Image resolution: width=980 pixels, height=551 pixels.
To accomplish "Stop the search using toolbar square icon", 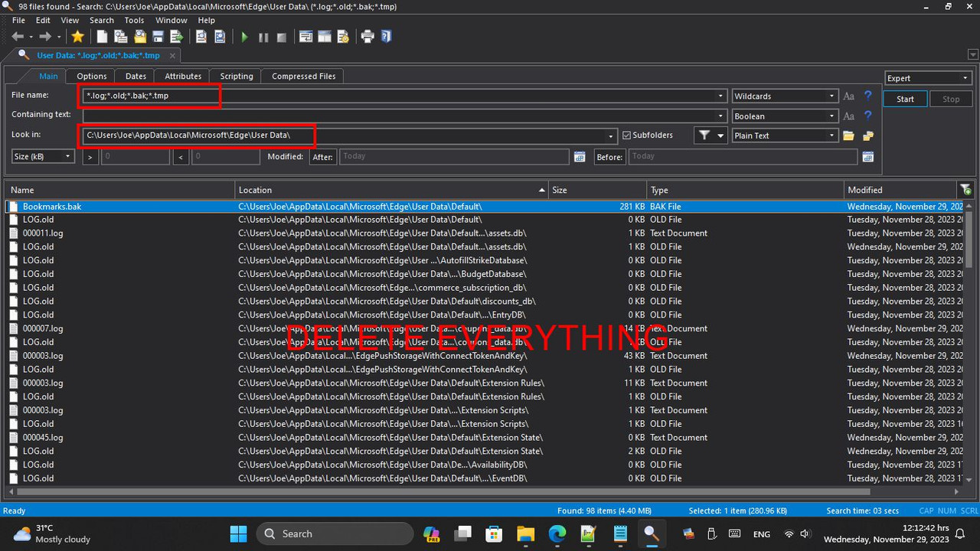I will 282,37.
